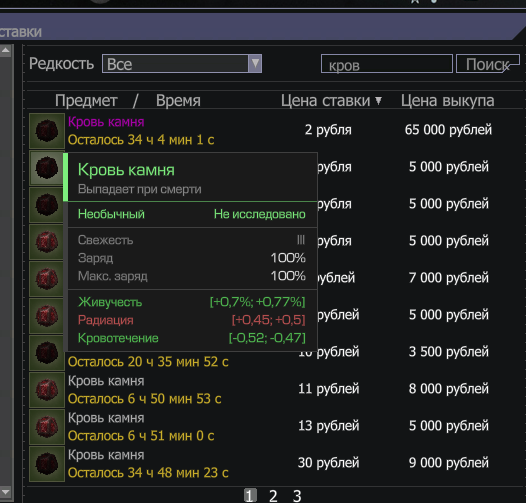Click the item icon for the 65 000 rubles lot
This screenshot has width=526, height=503.
[47, 131]
